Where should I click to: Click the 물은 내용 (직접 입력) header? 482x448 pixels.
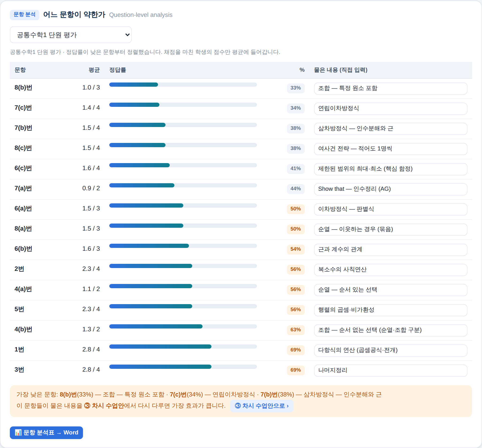(x=341, y=70)
